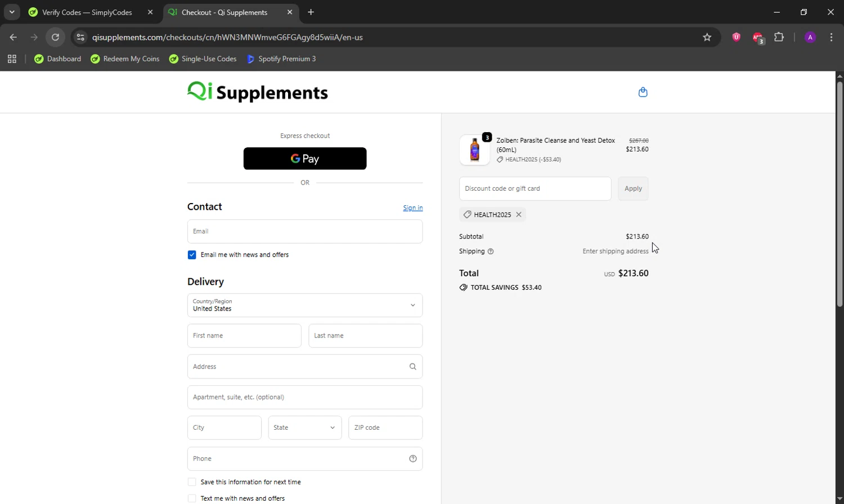Image resolution: width=844 pixels, height=504 pixels.
Task: Go back to the previous page
Action: (14, 37)
